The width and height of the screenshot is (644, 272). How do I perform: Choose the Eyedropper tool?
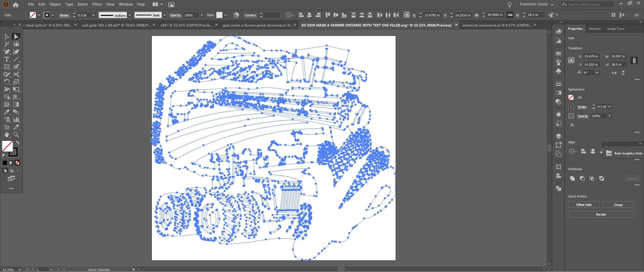click(7, 112)
